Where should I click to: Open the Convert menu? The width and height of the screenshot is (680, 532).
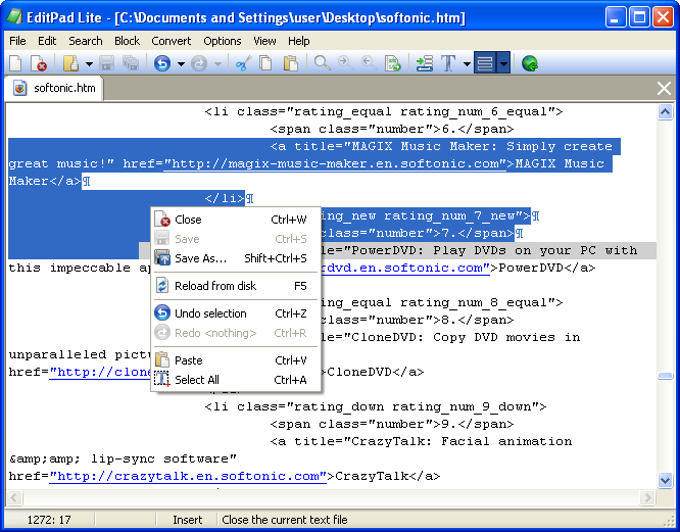point(171,41)
